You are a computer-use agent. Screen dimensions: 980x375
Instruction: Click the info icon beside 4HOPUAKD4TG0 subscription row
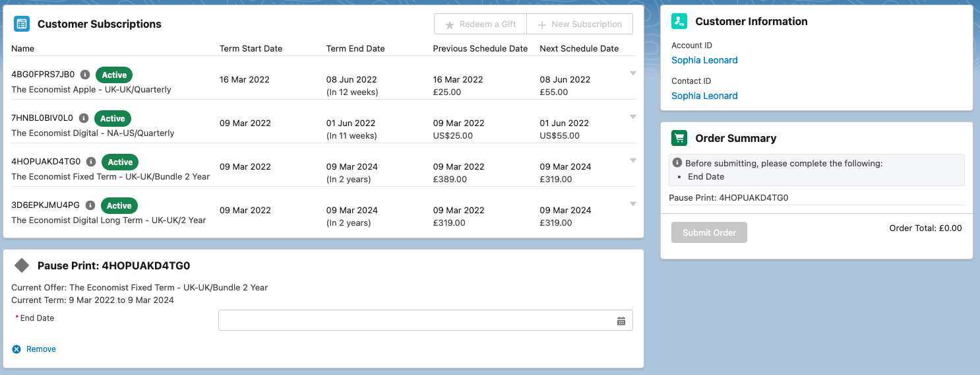tap(91, 162)
